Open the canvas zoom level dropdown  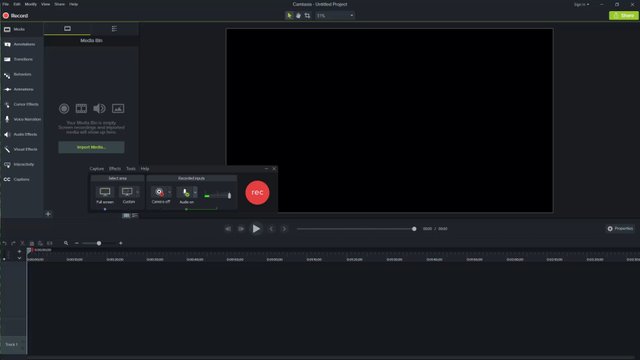(x=335, y=16)
